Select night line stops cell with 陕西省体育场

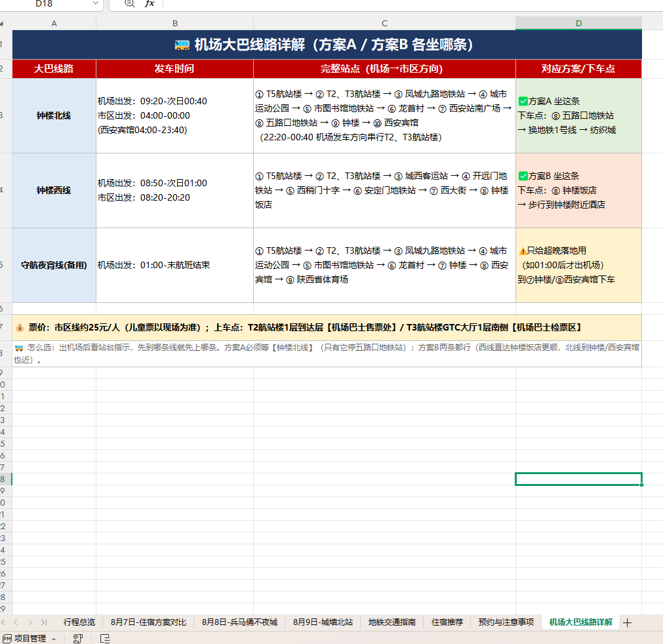point(384,265)
